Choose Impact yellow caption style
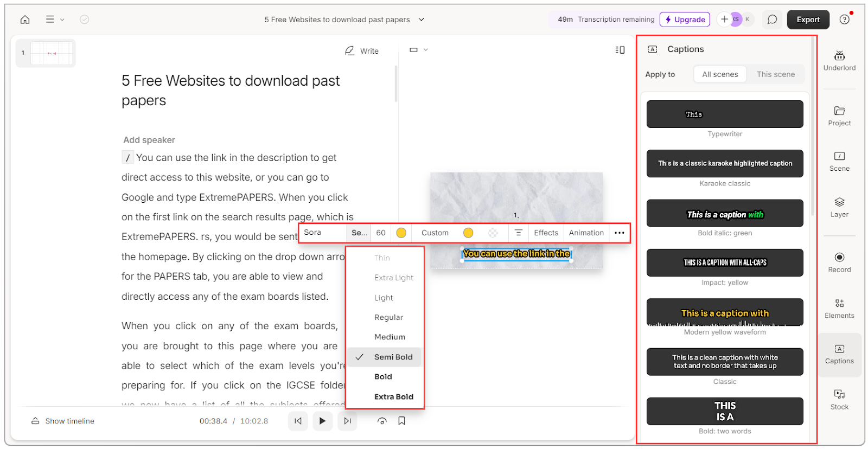This screenshot has height=449, width=868. tap(725, 262)
